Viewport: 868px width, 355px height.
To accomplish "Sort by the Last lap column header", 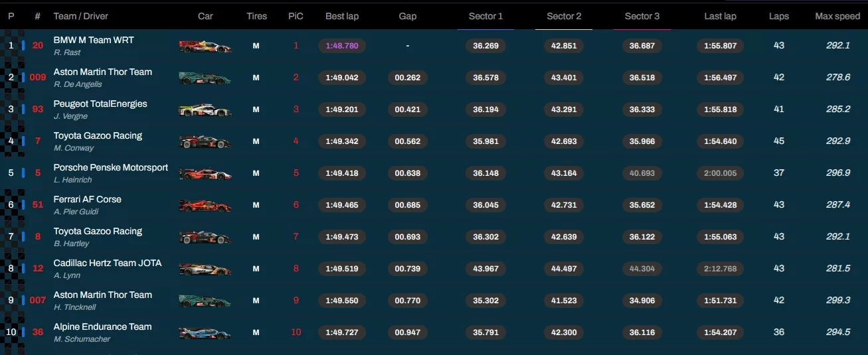I will 721,16.
